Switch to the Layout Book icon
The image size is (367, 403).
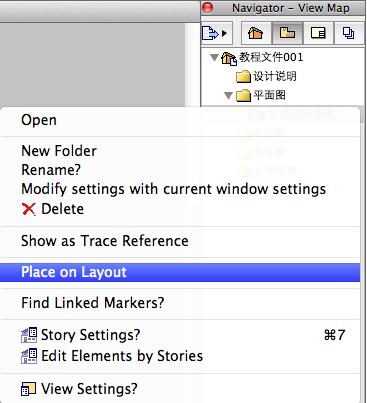click(318, 33)
